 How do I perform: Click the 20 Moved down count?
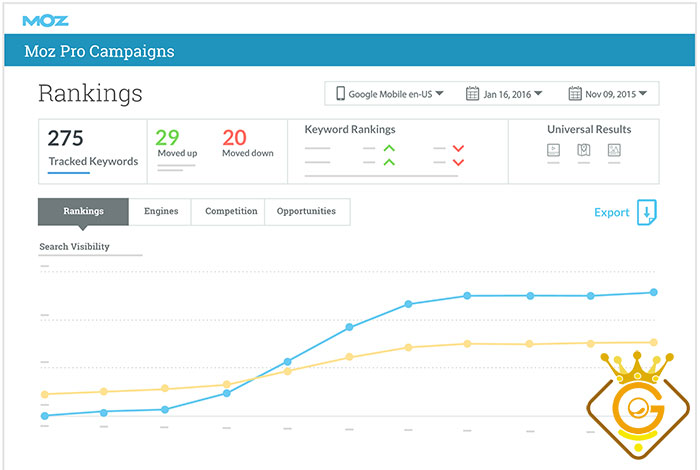[x=234, y=137]
